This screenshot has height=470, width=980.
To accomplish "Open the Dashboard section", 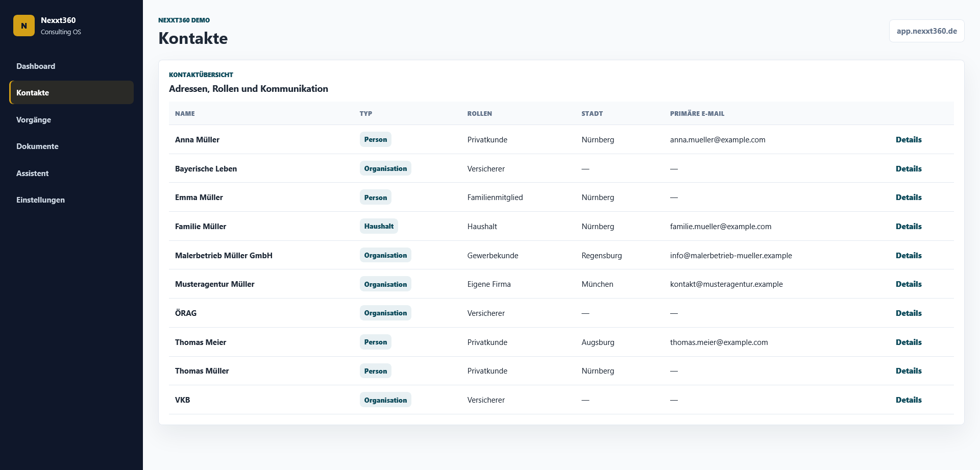I will tap(71, 66).
